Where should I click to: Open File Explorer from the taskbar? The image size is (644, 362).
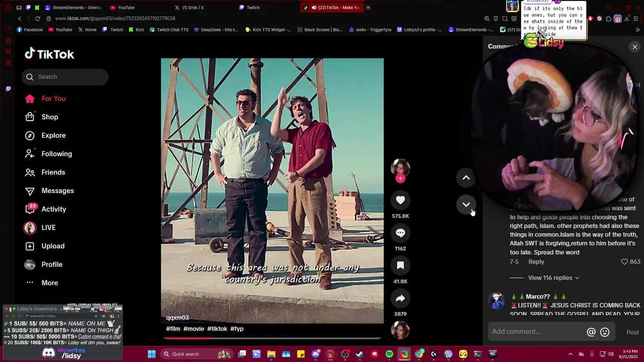click(x=271, y=354)
